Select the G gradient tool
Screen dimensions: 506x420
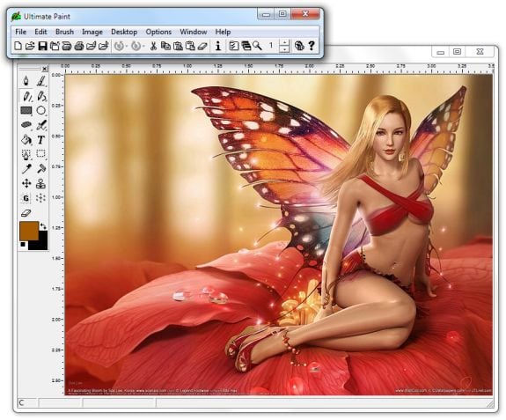point(26,198)
